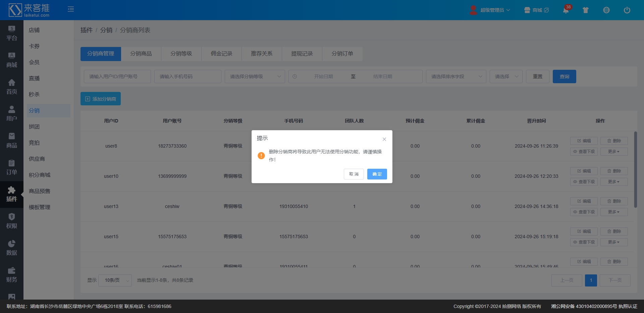Cancel the deletion with 取消 button
Image resolution: width=644 pixels, height=313 pixels.
coord(354,174)
